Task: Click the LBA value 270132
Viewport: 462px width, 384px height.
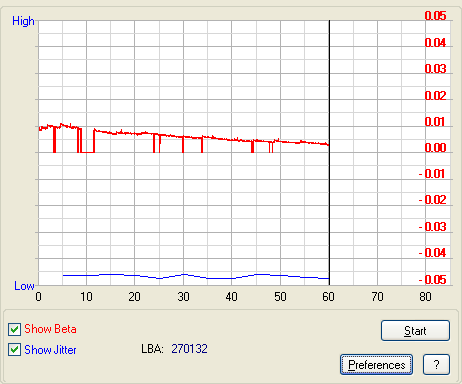Action: coord(189,349)
